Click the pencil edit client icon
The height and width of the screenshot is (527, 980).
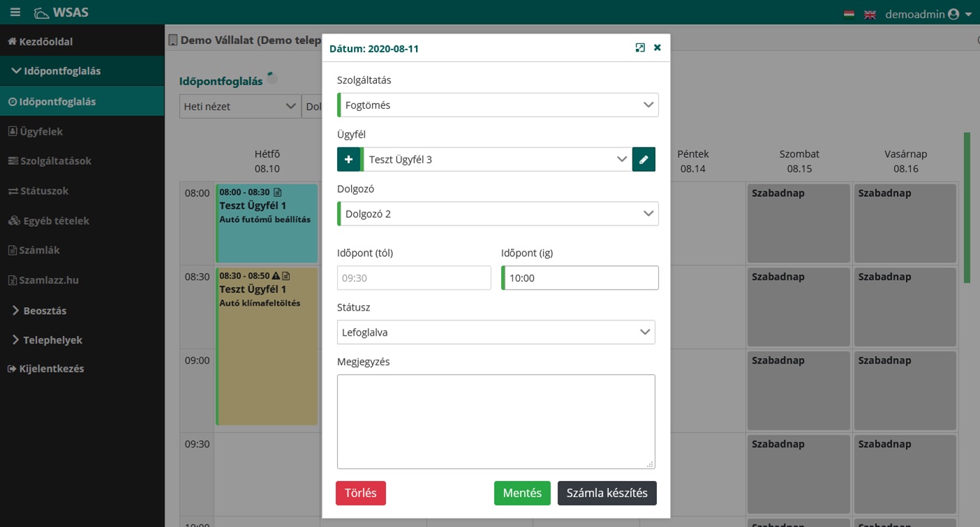(644, 159)
